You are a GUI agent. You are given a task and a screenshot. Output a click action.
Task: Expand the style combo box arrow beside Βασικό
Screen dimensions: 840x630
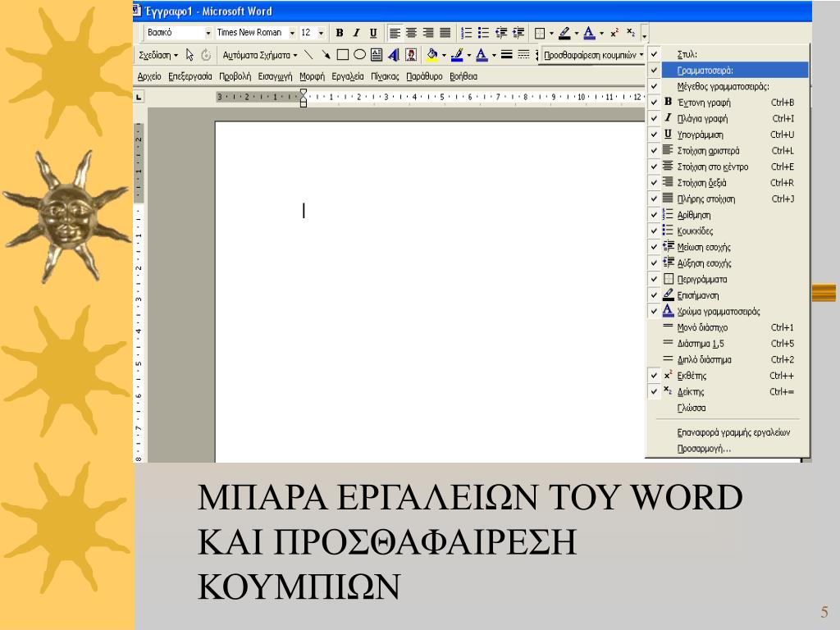coord(208,33)
